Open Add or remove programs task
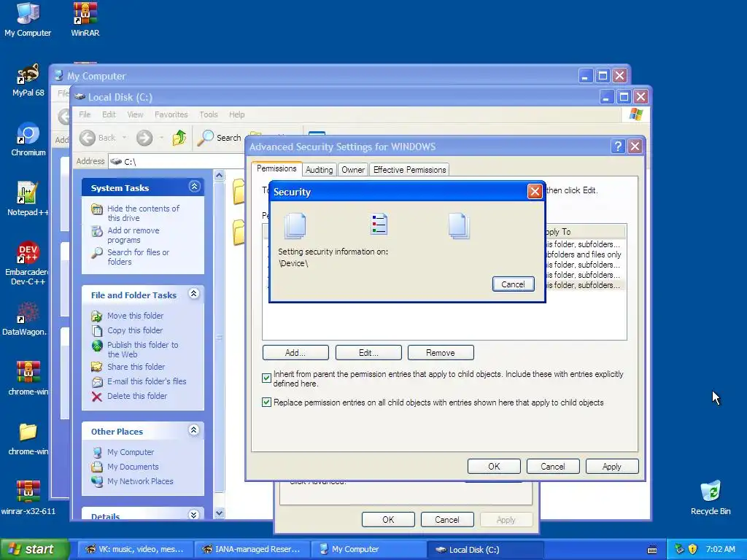The image size is (747, 560). (133, 235)
